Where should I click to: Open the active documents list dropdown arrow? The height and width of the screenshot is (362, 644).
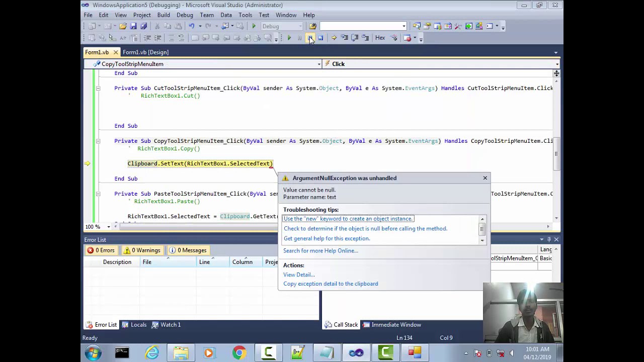(x=556, y=52)
